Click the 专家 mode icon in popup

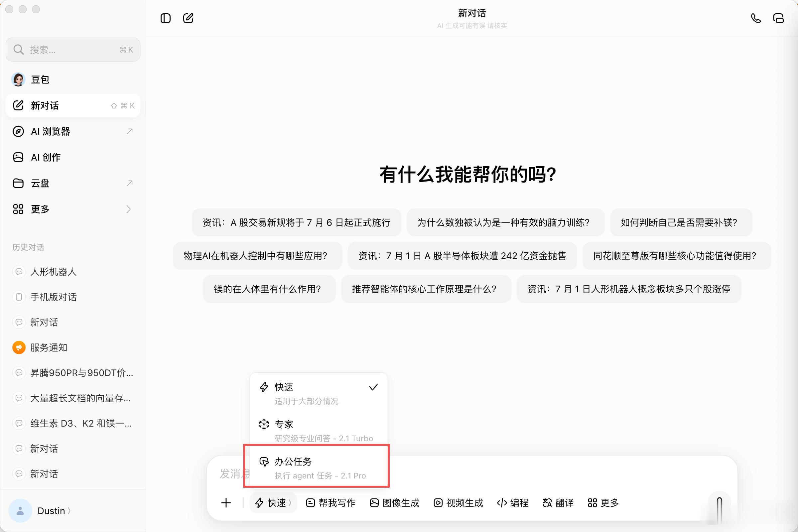264,424
